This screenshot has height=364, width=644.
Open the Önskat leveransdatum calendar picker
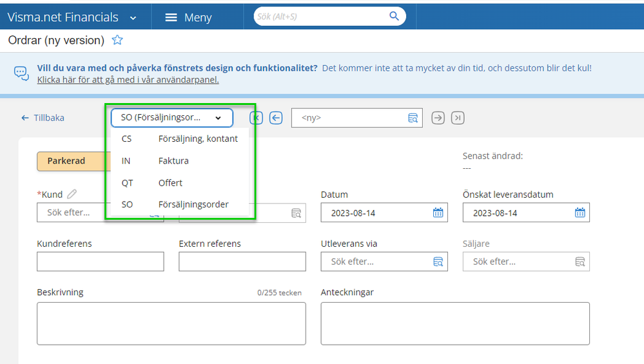pos(580,213)
